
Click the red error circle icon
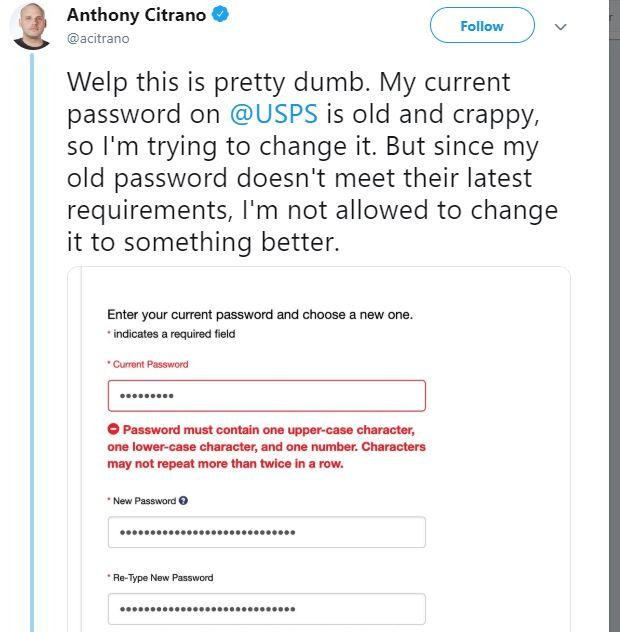pos(113,429)
